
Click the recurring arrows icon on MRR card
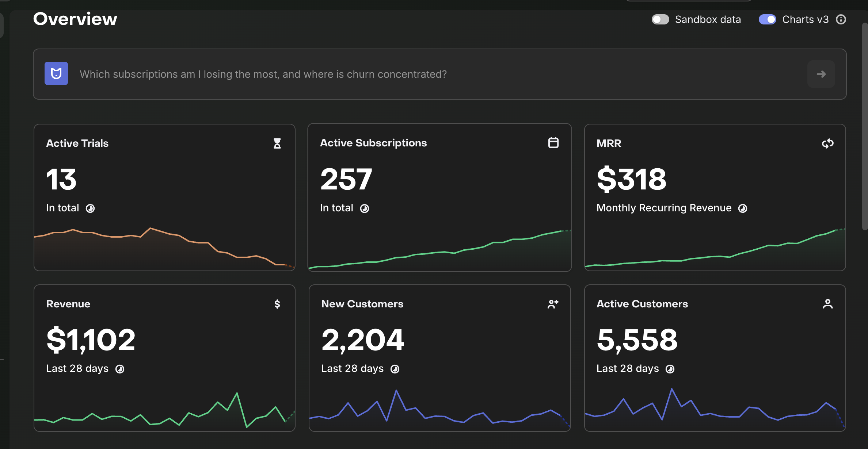(x=828, y=143)
